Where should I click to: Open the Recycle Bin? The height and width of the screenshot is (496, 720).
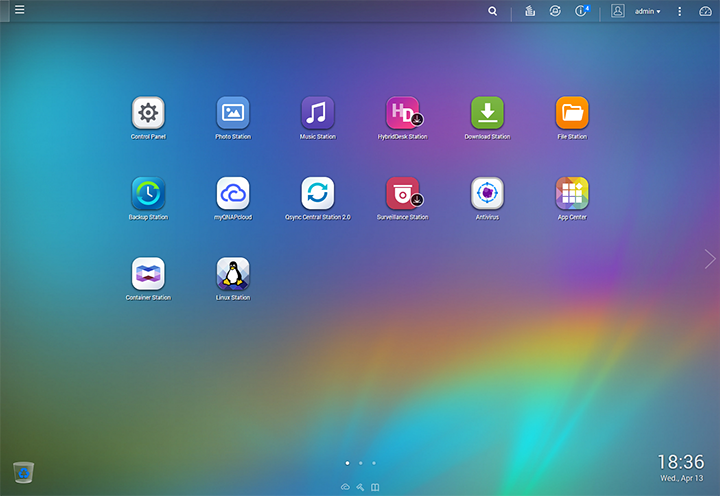tap(24, 472)
